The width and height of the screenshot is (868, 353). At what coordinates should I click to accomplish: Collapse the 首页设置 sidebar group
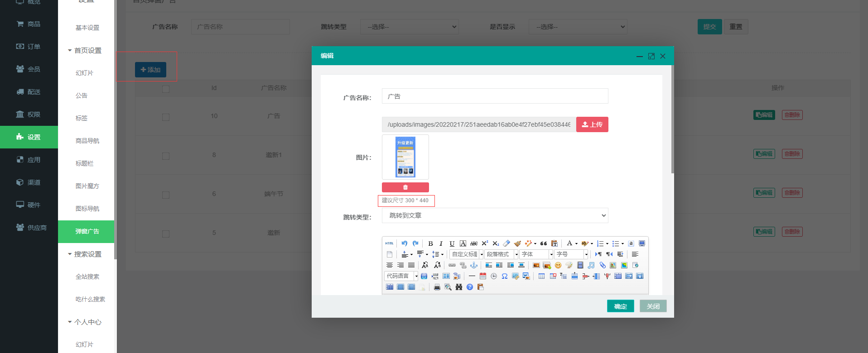(85, 50)
